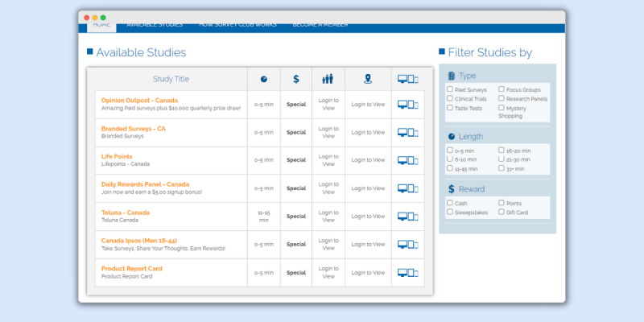The image size is (644, 322).
Task: Click the people demographic column header icon
Action: coord(328,79)
